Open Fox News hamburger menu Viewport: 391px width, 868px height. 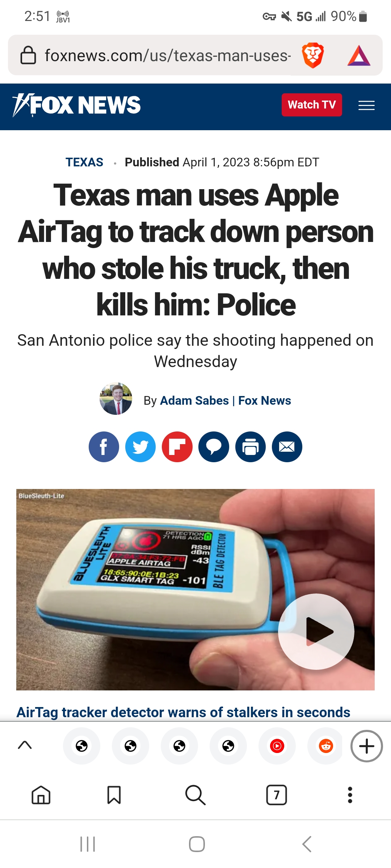point(366,105)
